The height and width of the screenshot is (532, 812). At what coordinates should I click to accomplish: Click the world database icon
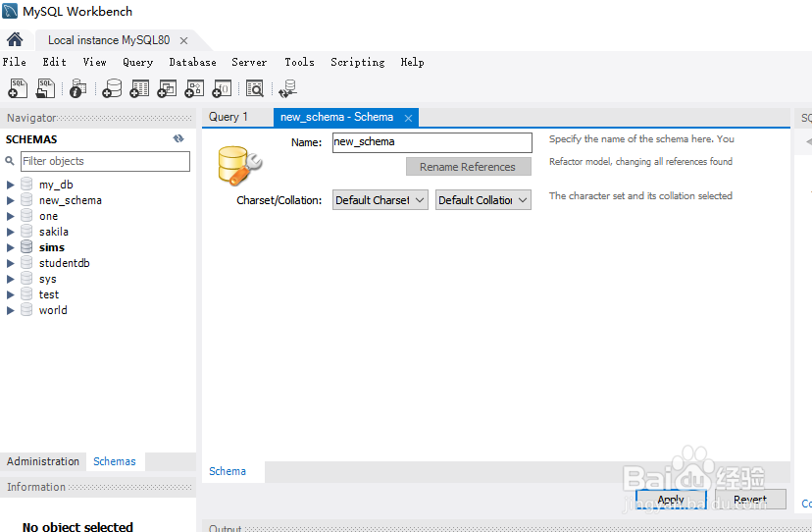click(x=26, y=309)
